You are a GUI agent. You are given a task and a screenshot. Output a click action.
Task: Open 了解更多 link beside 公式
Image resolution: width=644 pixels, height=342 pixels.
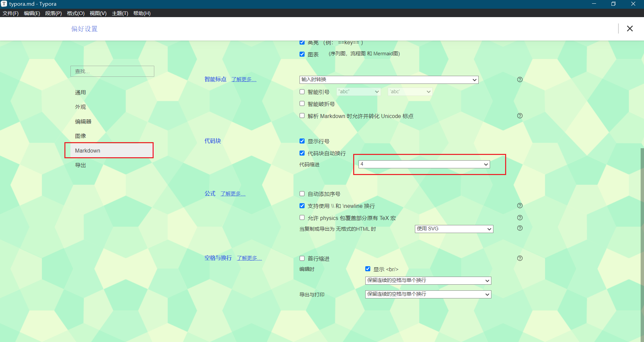[233, 194]
